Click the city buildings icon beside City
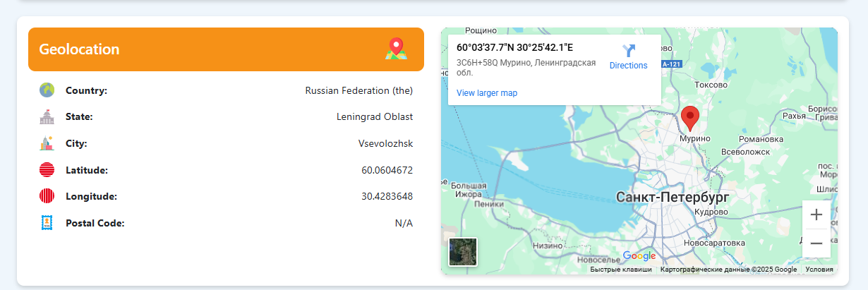This screenshot has width=868, height=290. point(47,143)
